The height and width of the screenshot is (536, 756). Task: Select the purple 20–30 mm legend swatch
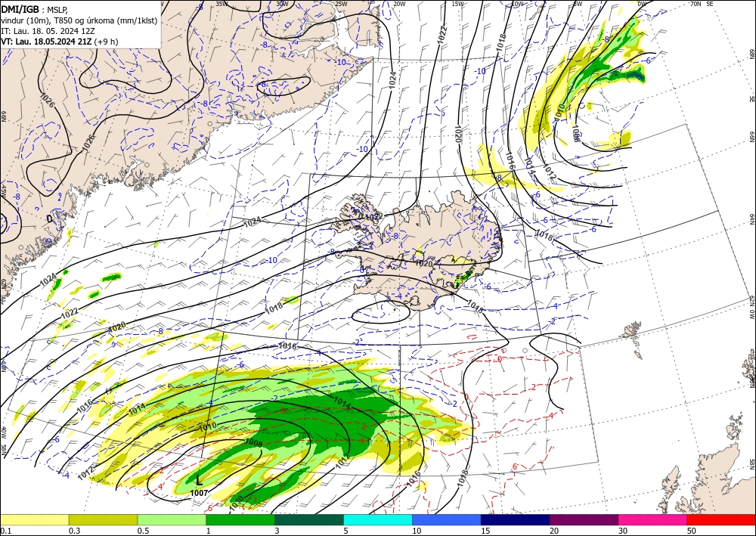[584, 520]
